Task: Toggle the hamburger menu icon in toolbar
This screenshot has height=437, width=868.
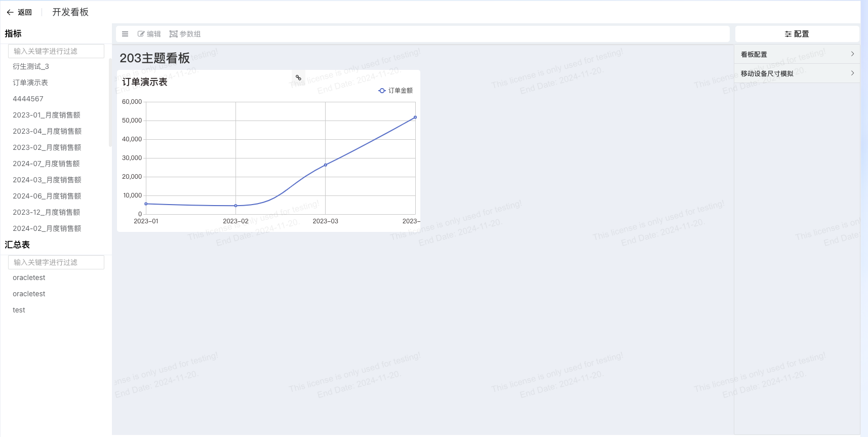Action: (x=125, y=34)
